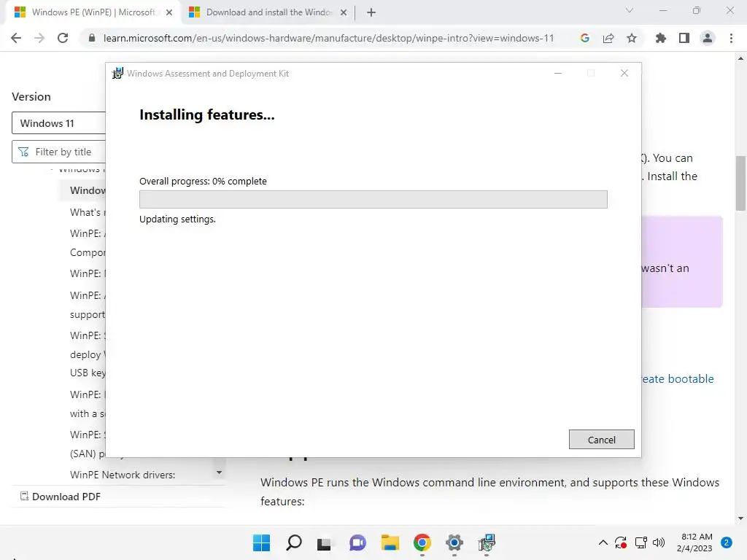This screenshot has height=560, width=747.
Task: Click the sidebar scroll down arrow
Action: coord(219,472)
